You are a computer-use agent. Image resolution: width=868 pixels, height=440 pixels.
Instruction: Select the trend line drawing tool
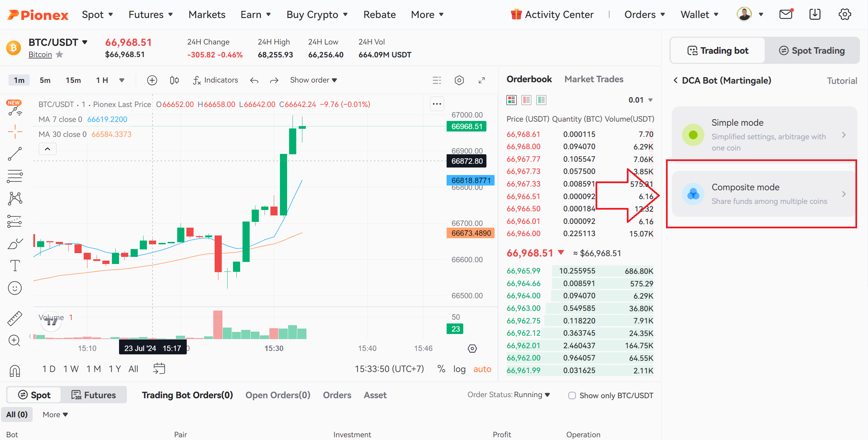15,154
